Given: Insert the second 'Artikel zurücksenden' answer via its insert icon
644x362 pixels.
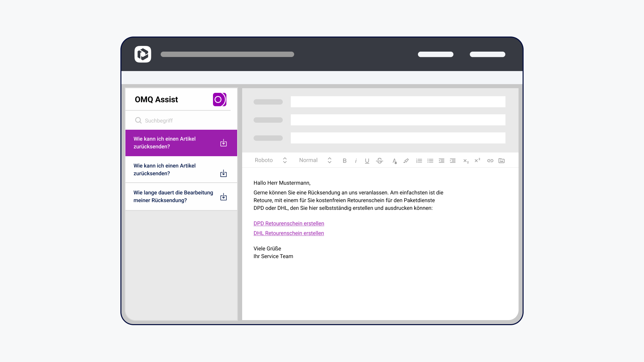Looking at the screenshot, I should coord(223,173).
